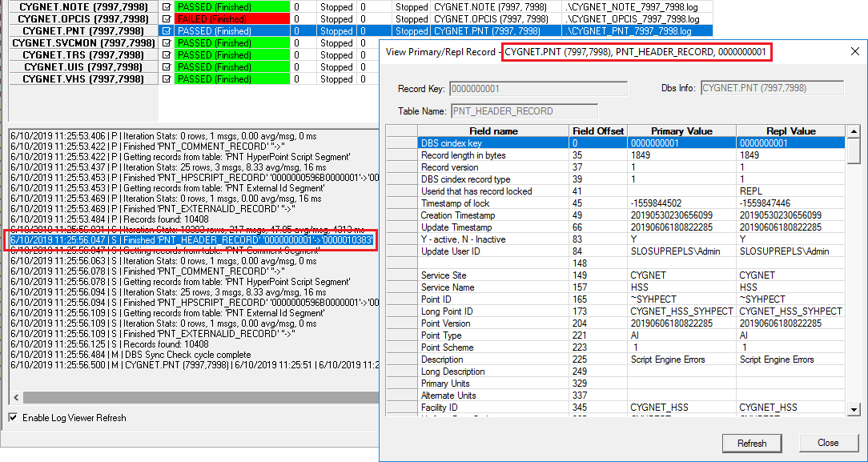Toggle checkbox in CYGNET.NOTE row

(x=167, y=7)
